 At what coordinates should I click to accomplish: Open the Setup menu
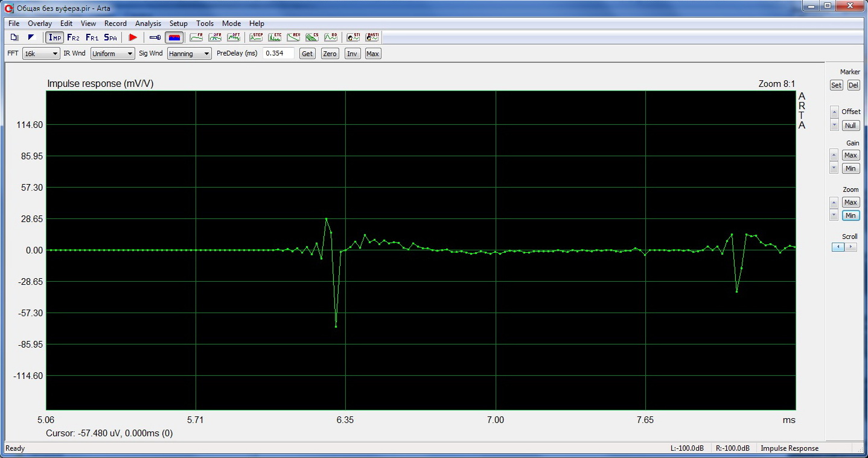click(x=179, y=24)
